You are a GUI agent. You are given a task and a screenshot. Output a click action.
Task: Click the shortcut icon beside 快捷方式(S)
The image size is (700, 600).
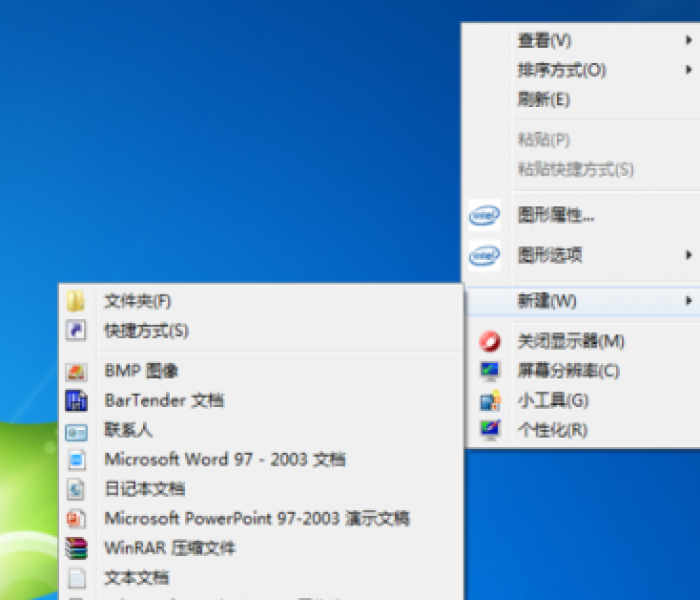pyautogui.click(x=76, y=330)
